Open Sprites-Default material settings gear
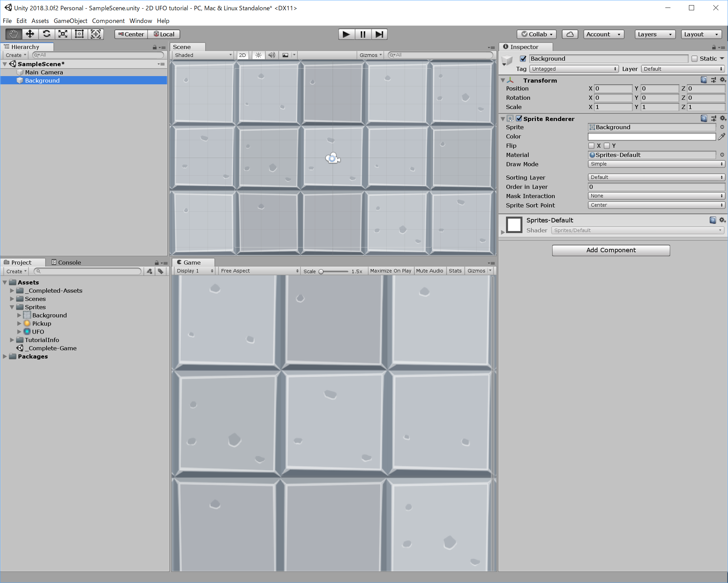 (x=722, y=220)
